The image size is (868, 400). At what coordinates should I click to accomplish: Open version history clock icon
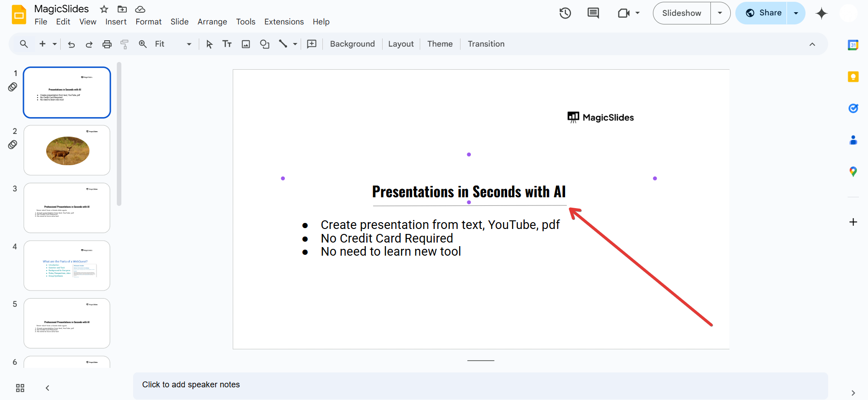pos(565,13)
